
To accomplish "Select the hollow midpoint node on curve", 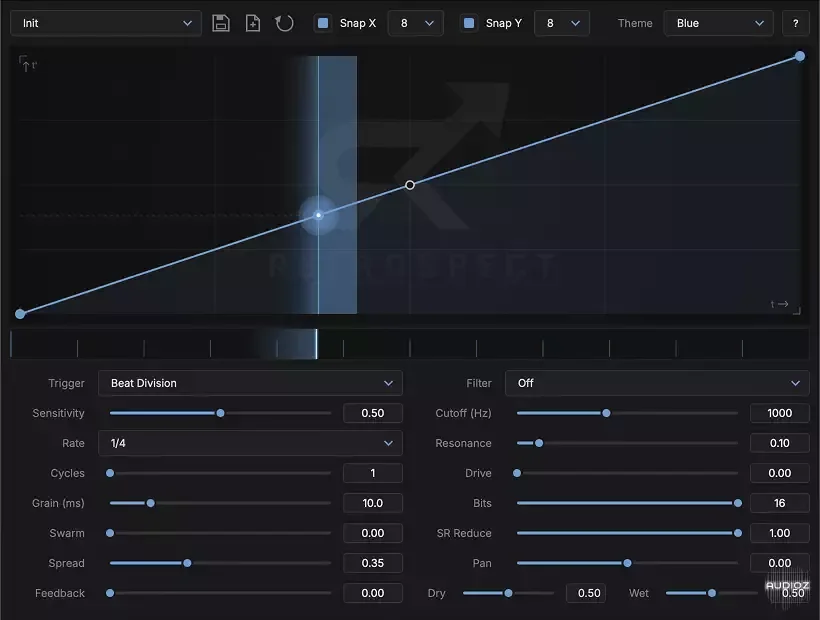I will [x=410, y=185].
